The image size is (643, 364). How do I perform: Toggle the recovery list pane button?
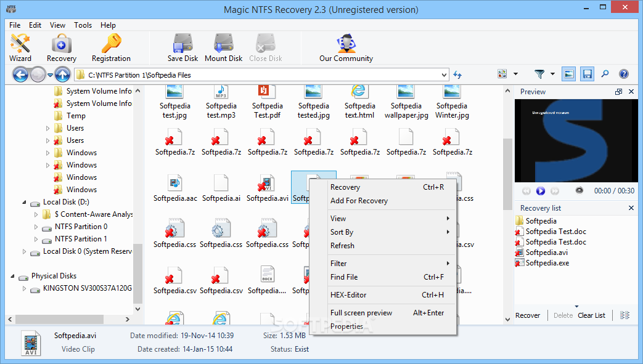588,74
